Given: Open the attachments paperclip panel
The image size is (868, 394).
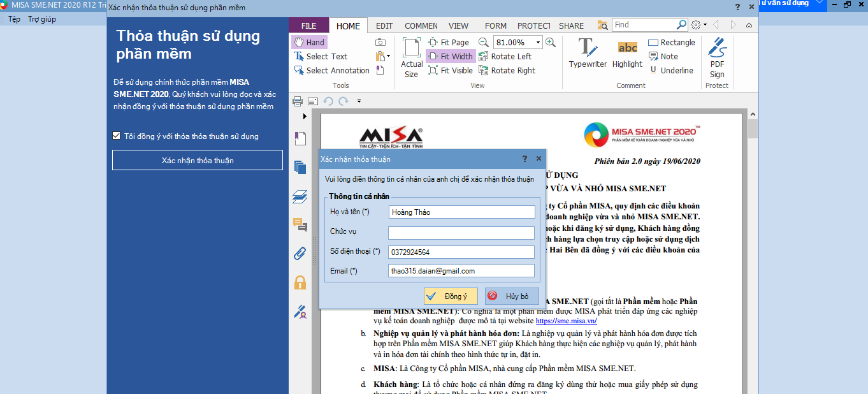Looking at the screenshot, I should tap(300, 253).
